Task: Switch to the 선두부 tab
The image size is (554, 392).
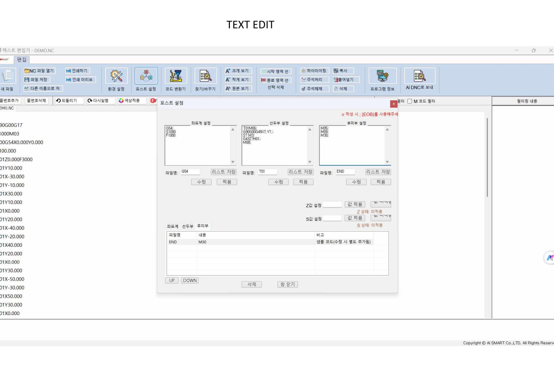Action: (188, 226)
